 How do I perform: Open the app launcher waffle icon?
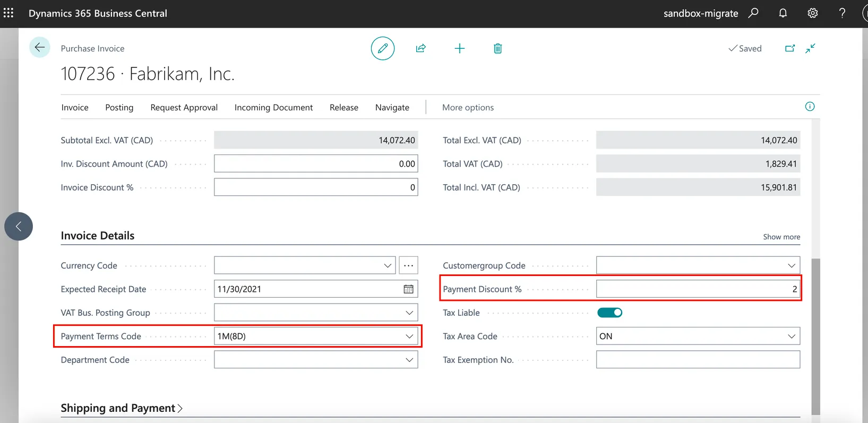pyautogui.click(x=8, y=13)
